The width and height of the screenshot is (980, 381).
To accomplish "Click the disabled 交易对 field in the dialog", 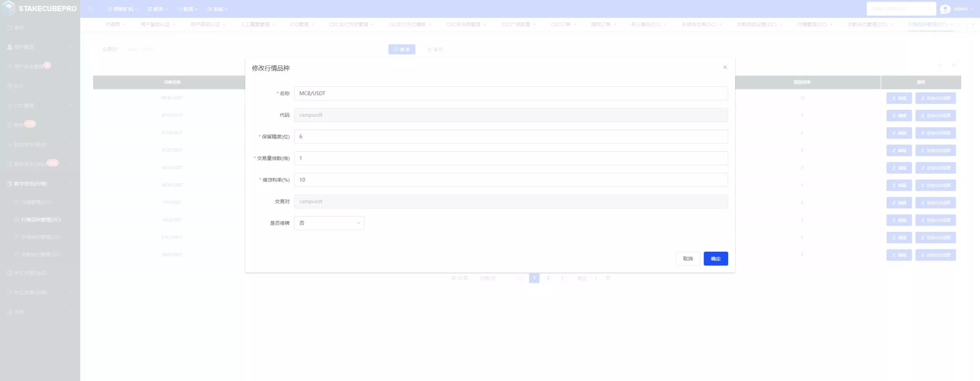I will click(x=511, y=202).
